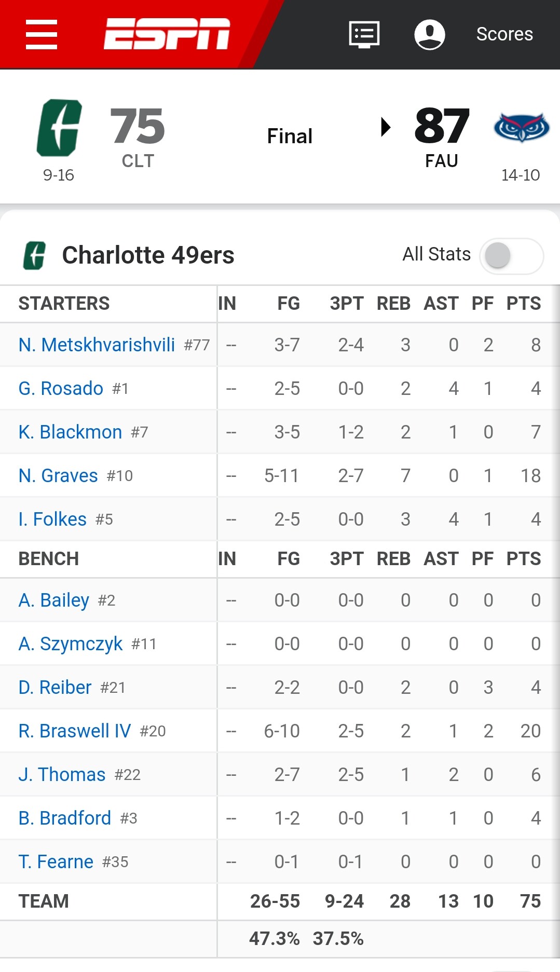Tap the ESPN logo
This screenshot has width=560, height=972.
tap(167, 34)
